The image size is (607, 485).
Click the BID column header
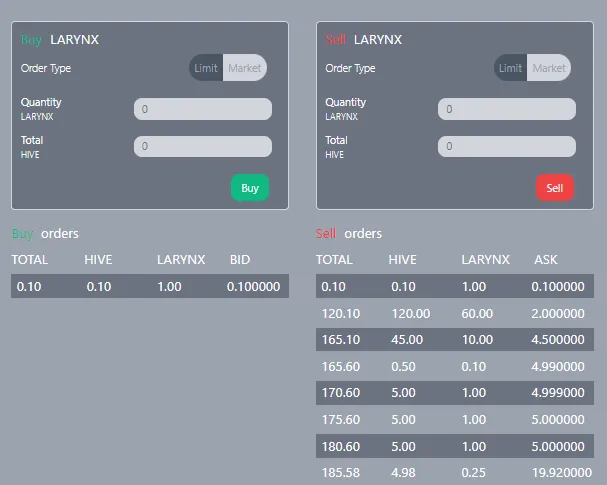click(240, 259)
